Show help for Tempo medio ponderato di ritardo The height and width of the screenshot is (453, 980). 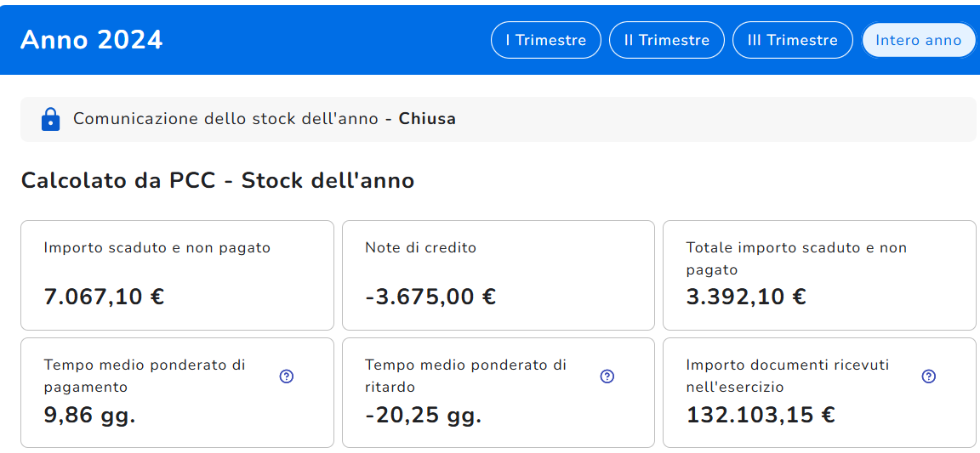coord(607,377)
